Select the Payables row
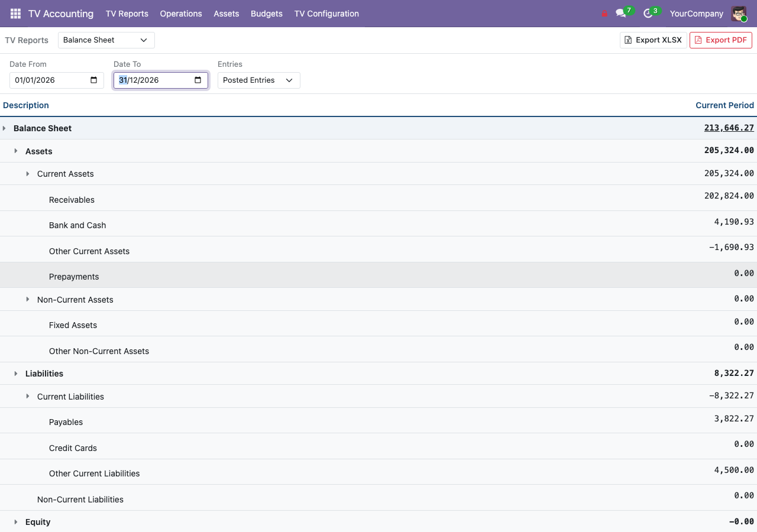This screenshot has width=757, height=532. pos(378,420)
